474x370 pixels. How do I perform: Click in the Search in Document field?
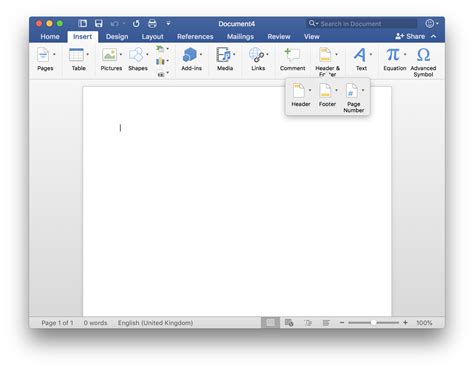pos(361,24)
